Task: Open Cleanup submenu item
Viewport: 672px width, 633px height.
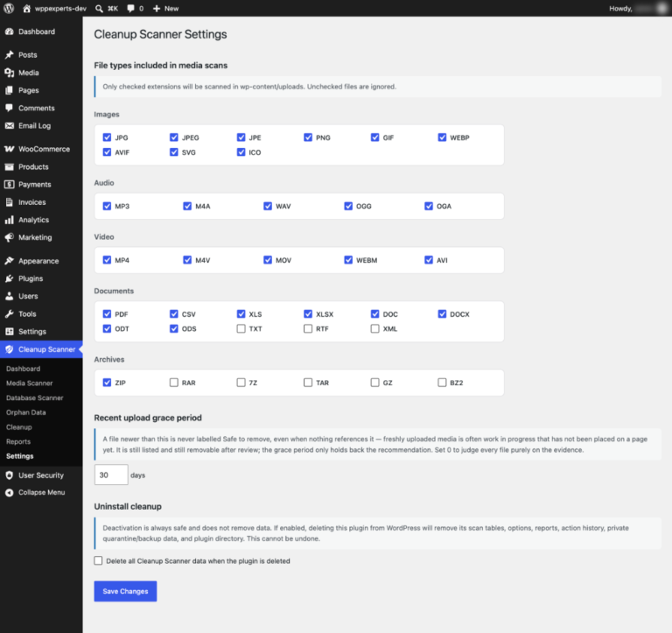Action: click(19, 426)
